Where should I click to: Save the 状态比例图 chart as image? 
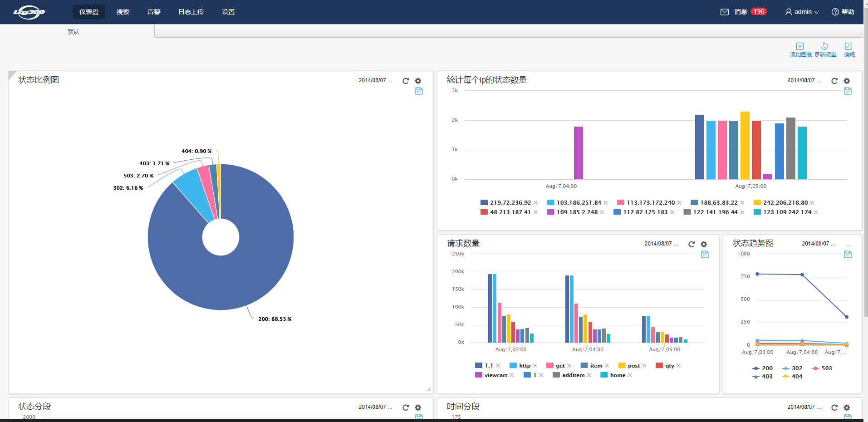pos(419,91)
